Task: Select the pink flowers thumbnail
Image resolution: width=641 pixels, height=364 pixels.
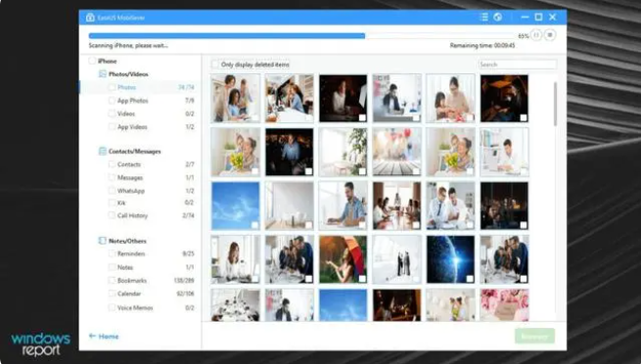Action: [504, 304]
